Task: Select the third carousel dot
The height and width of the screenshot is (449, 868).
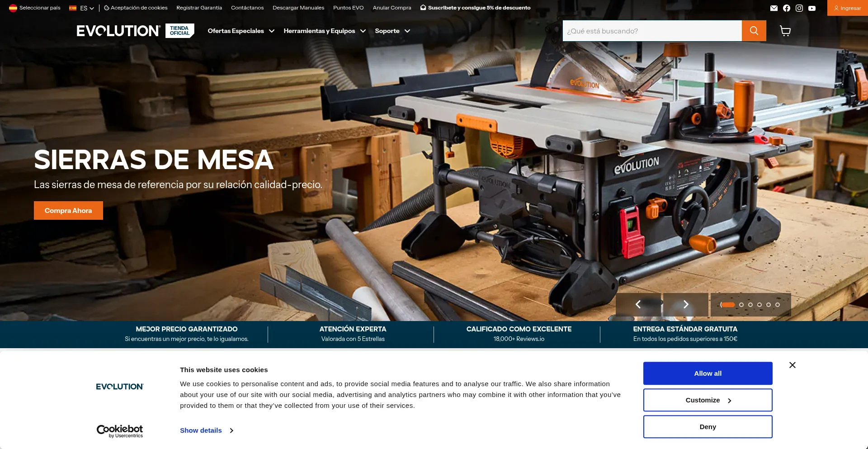Action: click(750, 305)
